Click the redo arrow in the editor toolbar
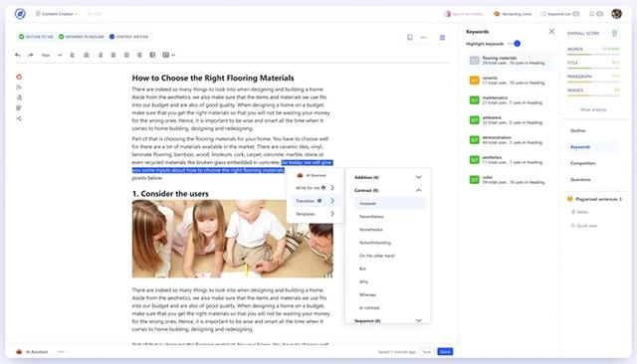This screenshot has width=637, height=364. 31,55
